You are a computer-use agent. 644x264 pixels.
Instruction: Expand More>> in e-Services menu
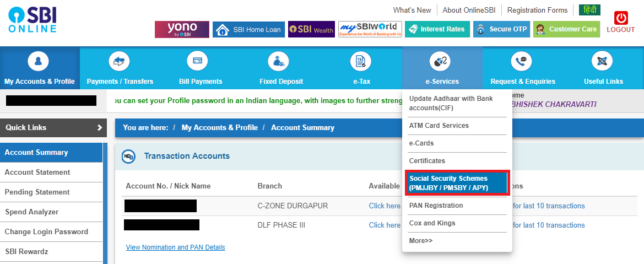tap(421, 240)
